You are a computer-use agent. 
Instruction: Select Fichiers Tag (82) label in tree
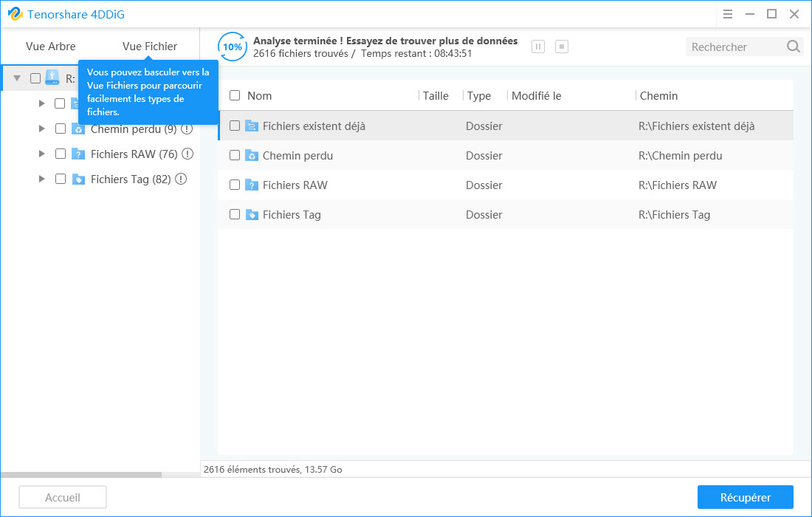coord(131,179)
